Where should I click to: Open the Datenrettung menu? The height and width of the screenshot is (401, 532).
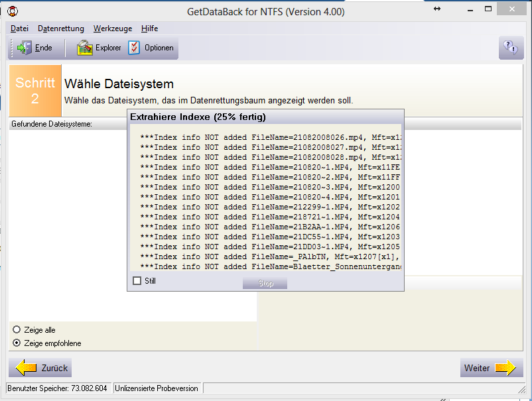tap(61, 29)
